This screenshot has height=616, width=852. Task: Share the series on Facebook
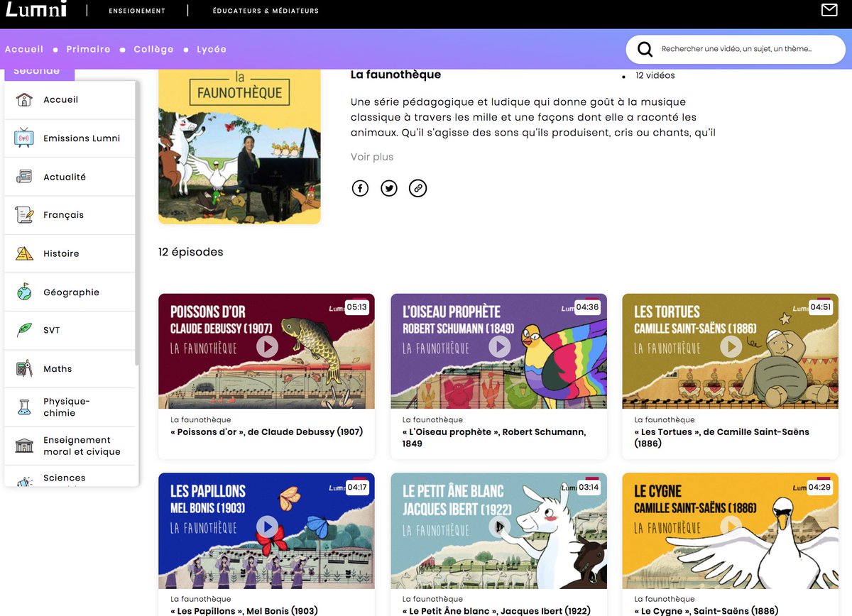361,188
